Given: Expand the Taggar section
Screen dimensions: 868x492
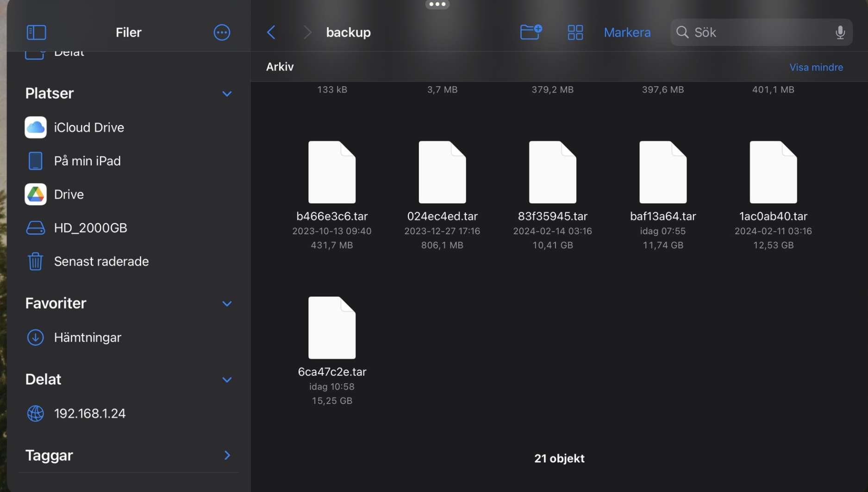Looking at the screenshot, I should coord(227,455).
